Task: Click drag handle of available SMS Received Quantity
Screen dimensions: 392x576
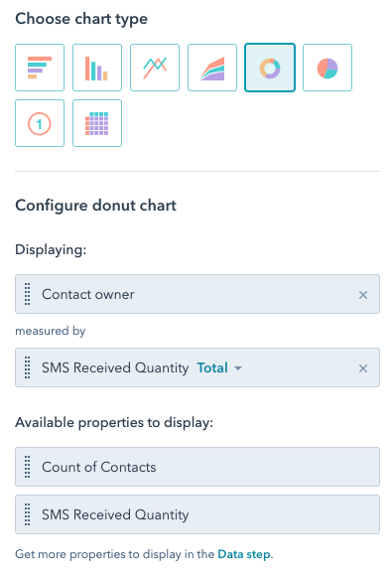Action: point(27,514)
